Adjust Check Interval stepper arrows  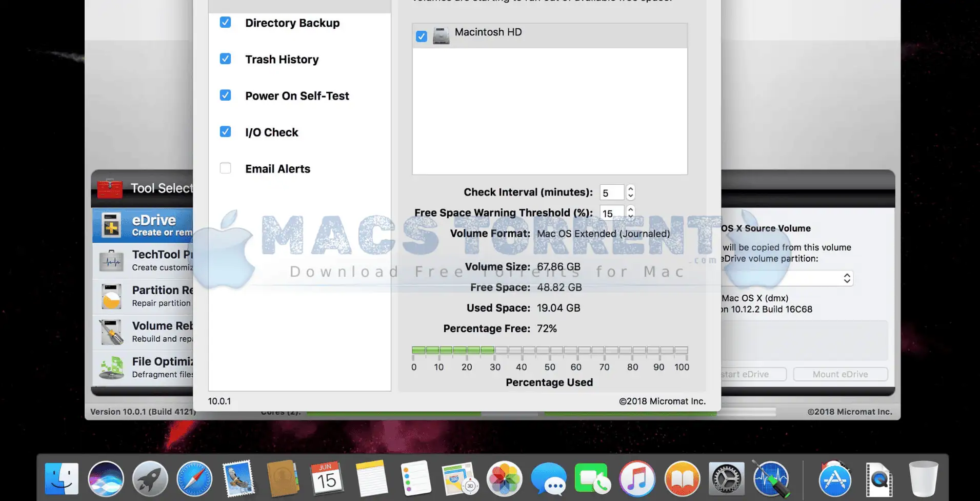pos(631,192)
